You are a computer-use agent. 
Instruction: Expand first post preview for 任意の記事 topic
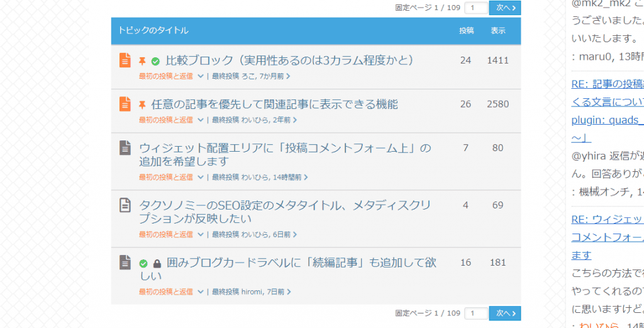[x=201, y=120]
